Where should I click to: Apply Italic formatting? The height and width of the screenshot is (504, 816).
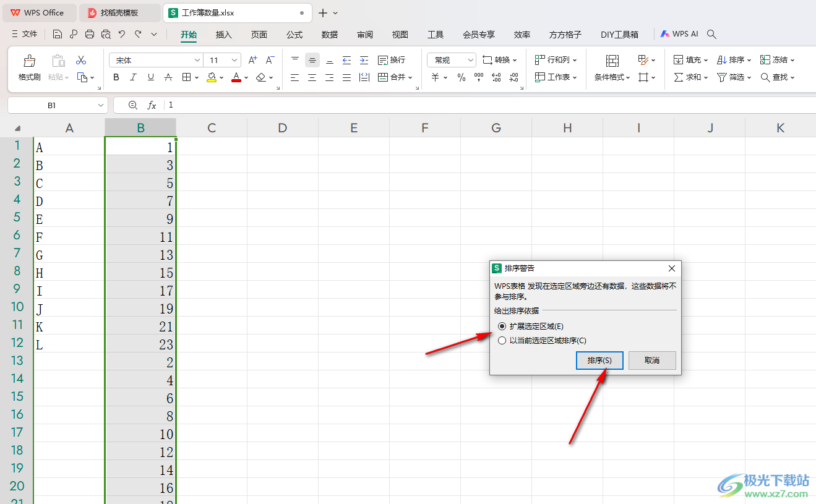pos(134,77)
